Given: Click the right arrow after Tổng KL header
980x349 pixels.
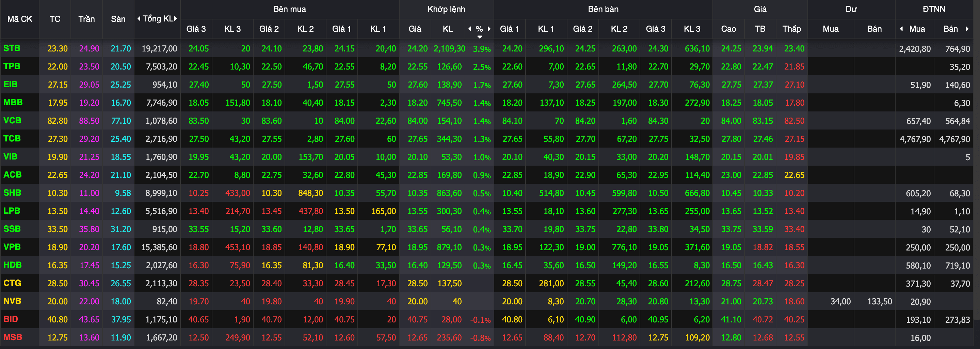Looking at the screenshot, I should pyautogui.click(x=175, y=19).
